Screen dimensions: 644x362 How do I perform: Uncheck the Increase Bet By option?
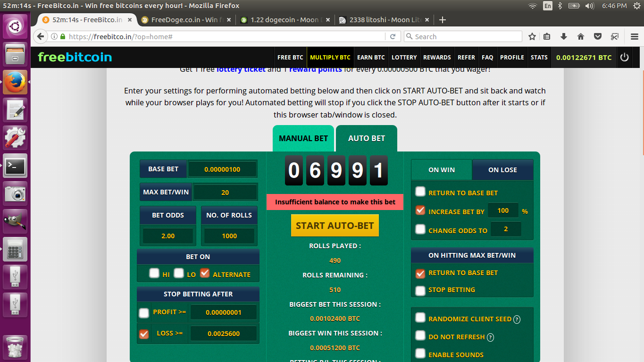click(x=420, y=210)
